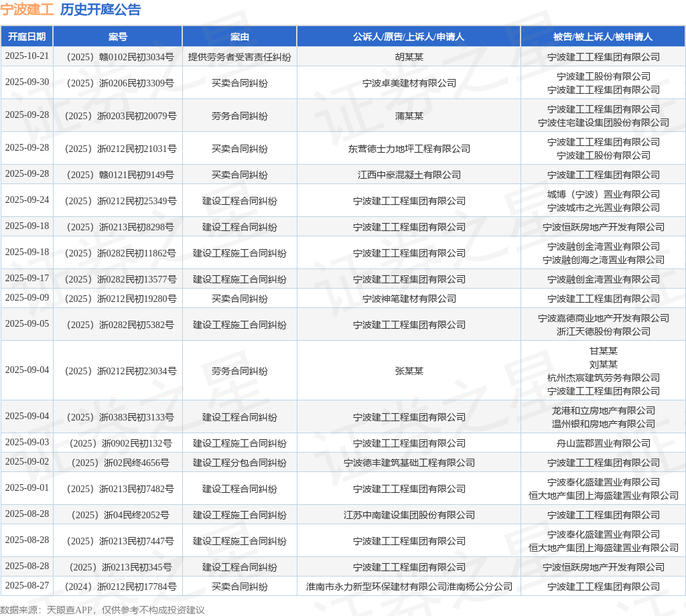Click 建设工程分包合同纠纷 cell
This screenshot has height=616, width=686.
pos(240,463)
